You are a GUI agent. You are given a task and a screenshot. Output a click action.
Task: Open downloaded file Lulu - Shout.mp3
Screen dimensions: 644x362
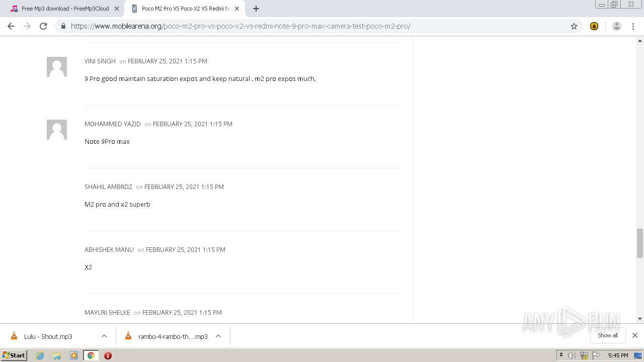click(48, 336)
